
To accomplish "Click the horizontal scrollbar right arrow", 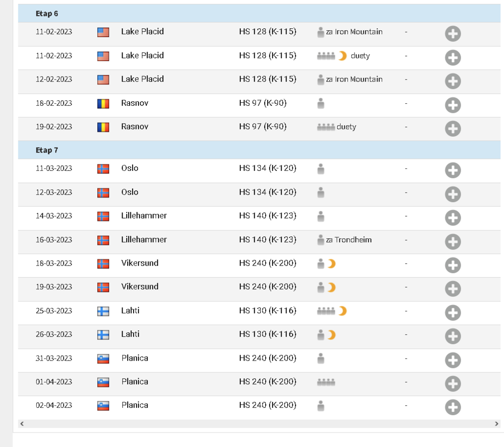I will [x=497, y=424].
